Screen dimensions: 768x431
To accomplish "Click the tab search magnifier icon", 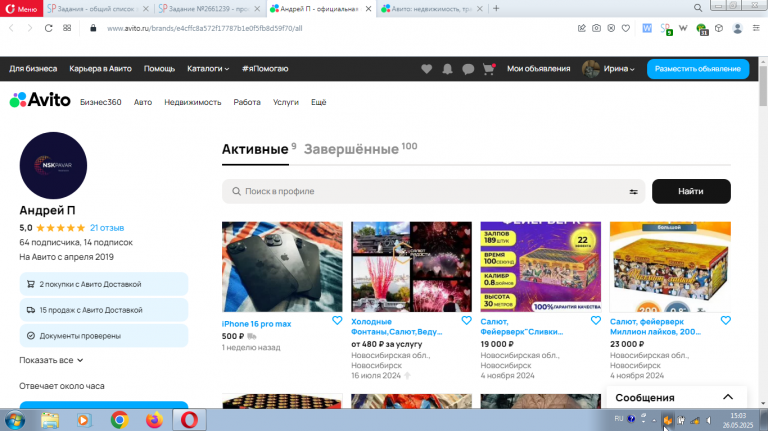I will pyautogui.click(x=698, y=8).
